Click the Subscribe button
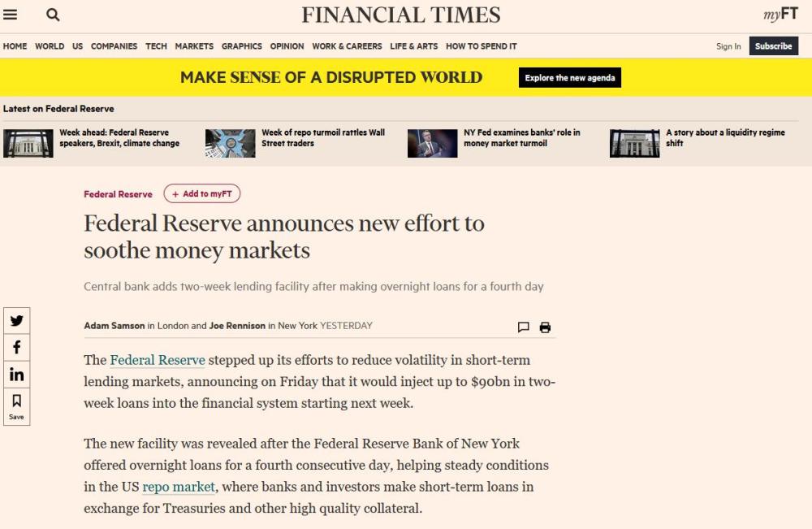Viewport: 812px width, 529px height. click(x=773, y=46)
